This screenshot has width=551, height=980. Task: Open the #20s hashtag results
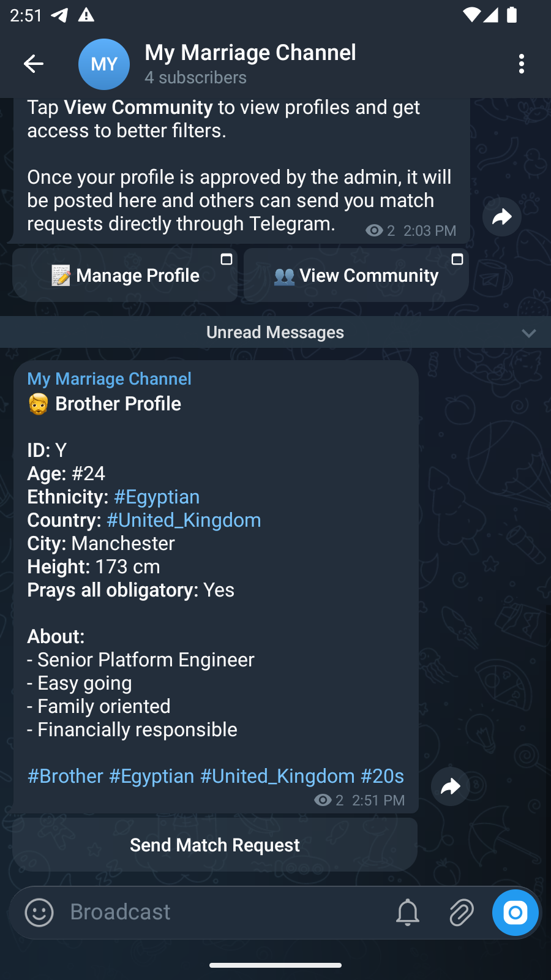pos(381,775)
